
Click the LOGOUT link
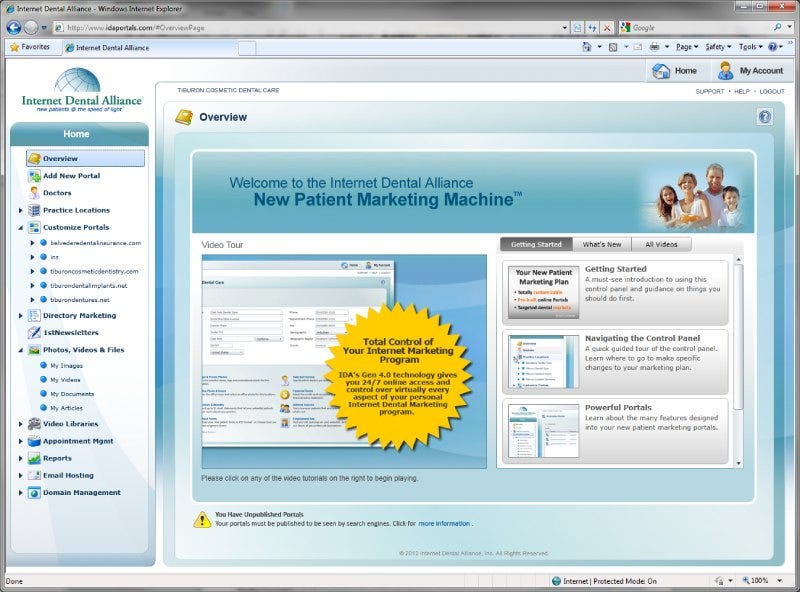[x=772, y=91]
